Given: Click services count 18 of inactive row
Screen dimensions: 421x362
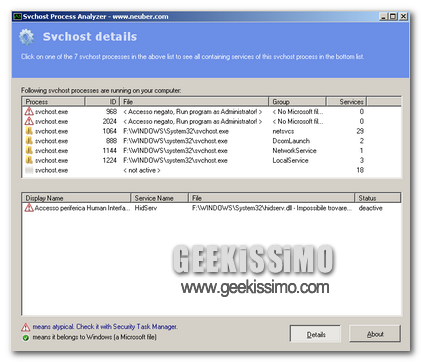Looking at the screenshot, I should point(360,170).
